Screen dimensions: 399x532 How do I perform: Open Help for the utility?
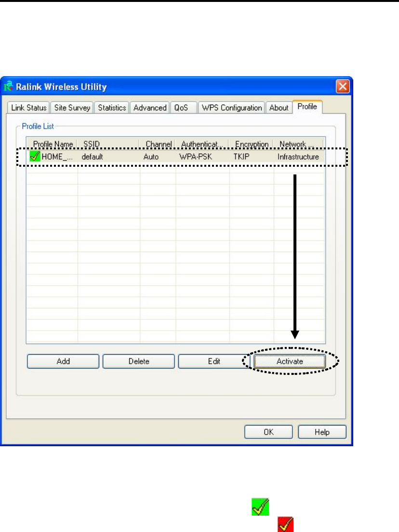(322, 432)
